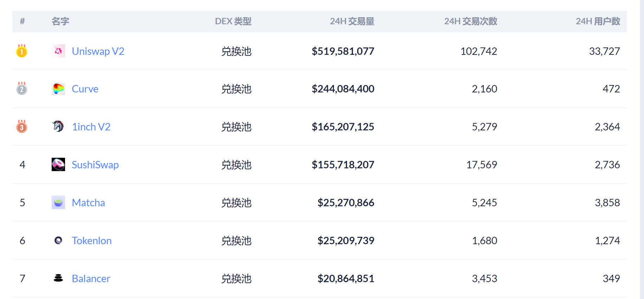Select the $25,209,739 volume value

[346, 241]
